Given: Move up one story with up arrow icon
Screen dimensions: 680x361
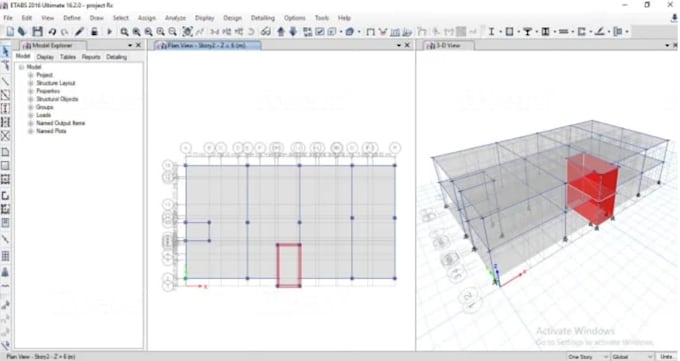Looking at the screenshot, I should (281, 32).
